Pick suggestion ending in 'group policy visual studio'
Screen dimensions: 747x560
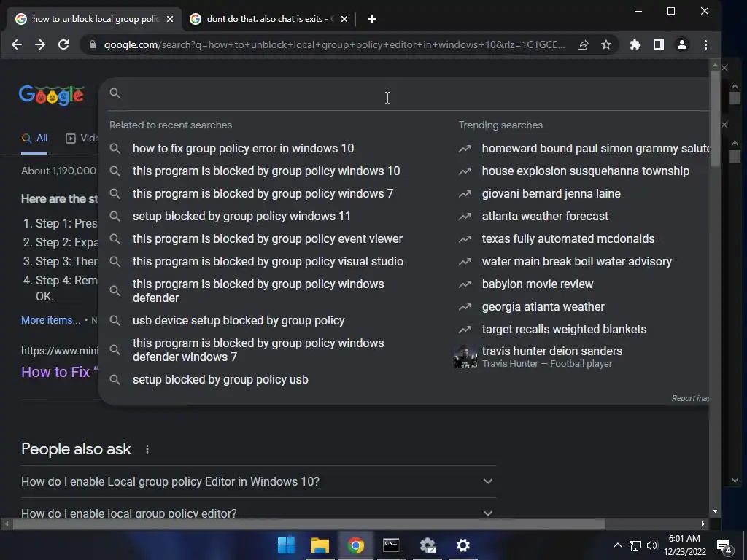(x=268, y=262)
